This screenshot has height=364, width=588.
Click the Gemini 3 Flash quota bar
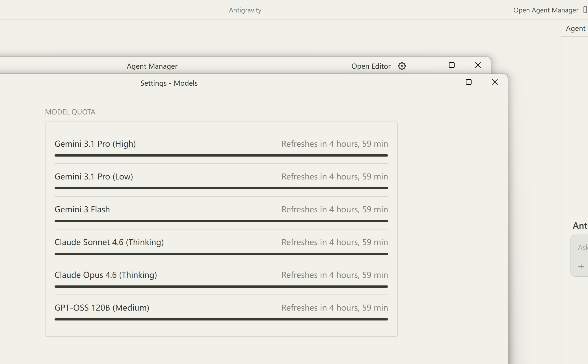(221, 221)
